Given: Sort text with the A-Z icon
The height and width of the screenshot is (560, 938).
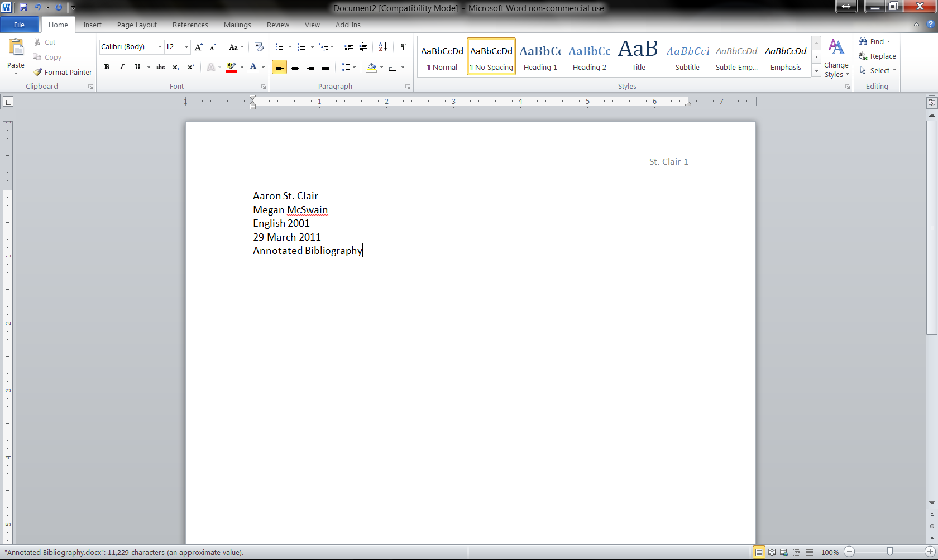Looking at the screenshot, I should coord(382,47).
